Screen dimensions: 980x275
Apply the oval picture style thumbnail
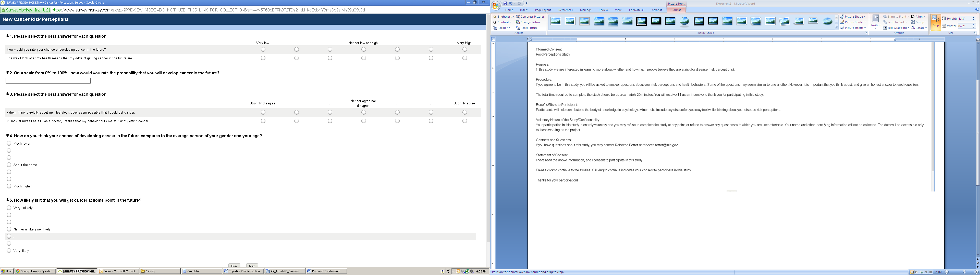tap(684, 21)
